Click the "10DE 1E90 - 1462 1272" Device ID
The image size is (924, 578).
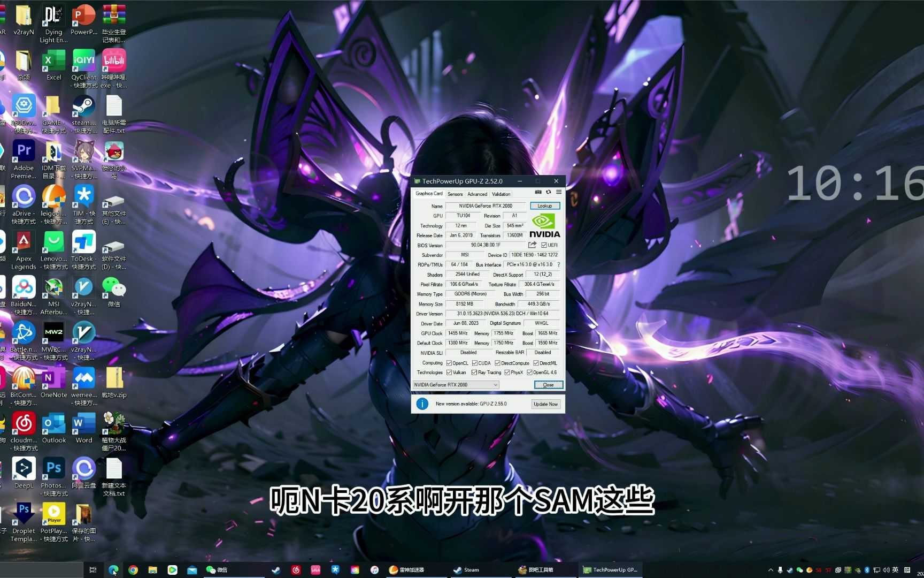coord(535,255)
